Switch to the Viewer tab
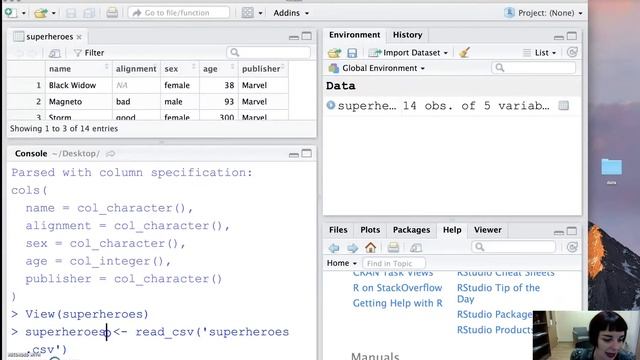The image size is (640, 360). pyautogui.click(x=488, y=230)
